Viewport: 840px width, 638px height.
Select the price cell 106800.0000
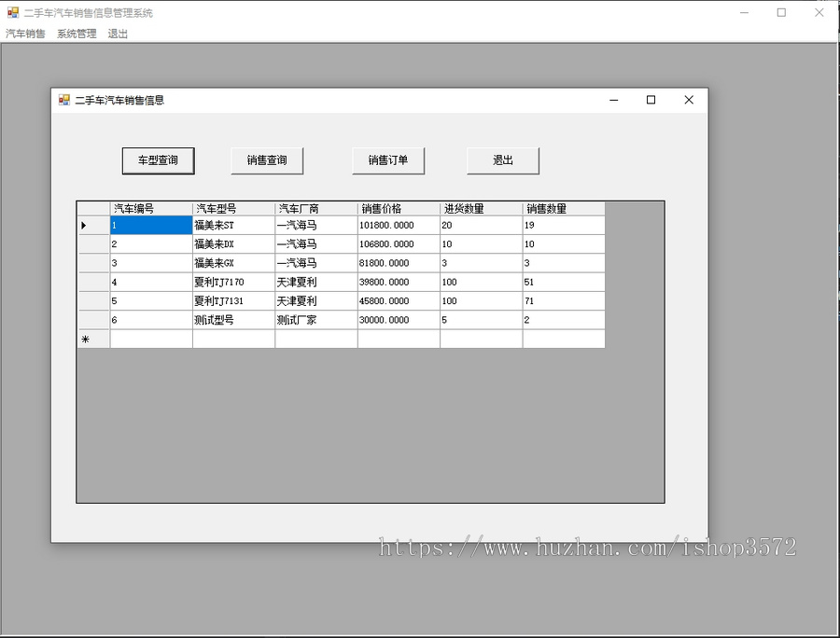pos(399,244)
